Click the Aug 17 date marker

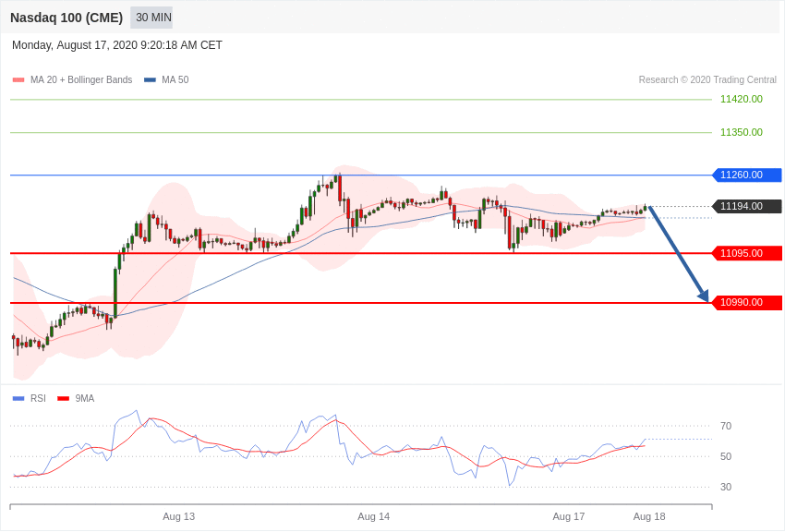[568, 516]
